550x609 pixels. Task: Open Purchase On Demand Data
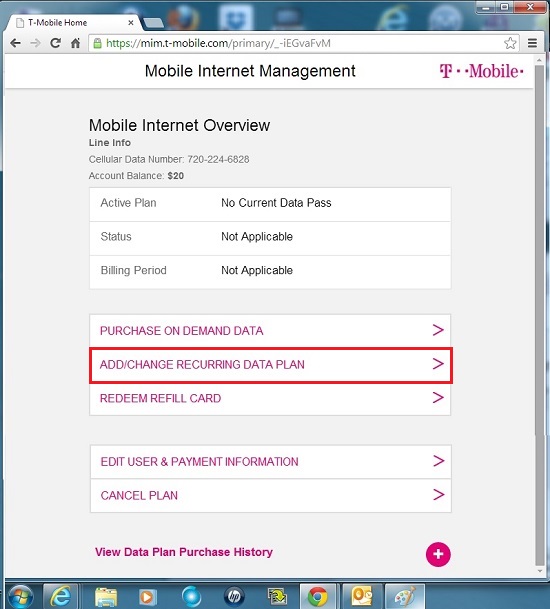click(270, 331)
